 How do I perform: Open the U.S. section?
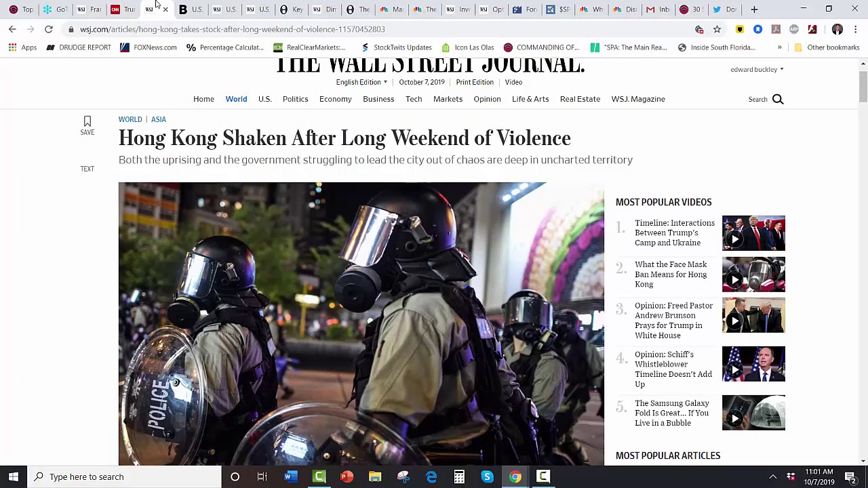pos(264,99)
